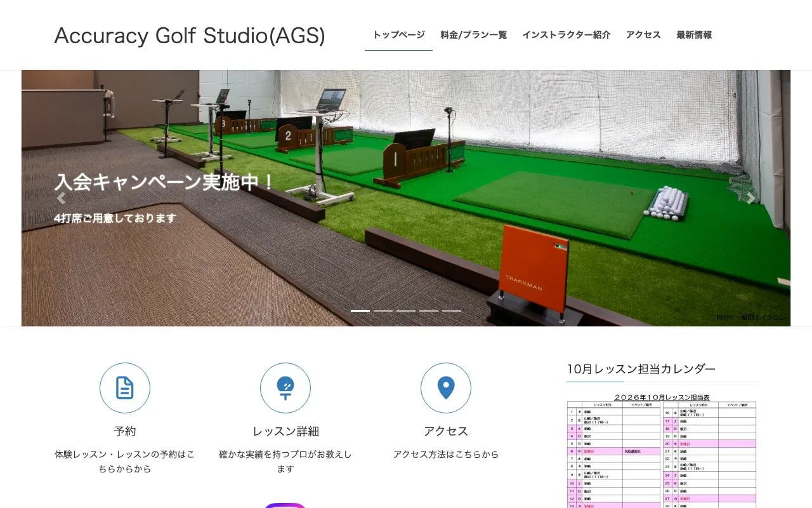812x508 pixels.
Task: Jump to the fourth carousel slide
Action: [429, 311]
